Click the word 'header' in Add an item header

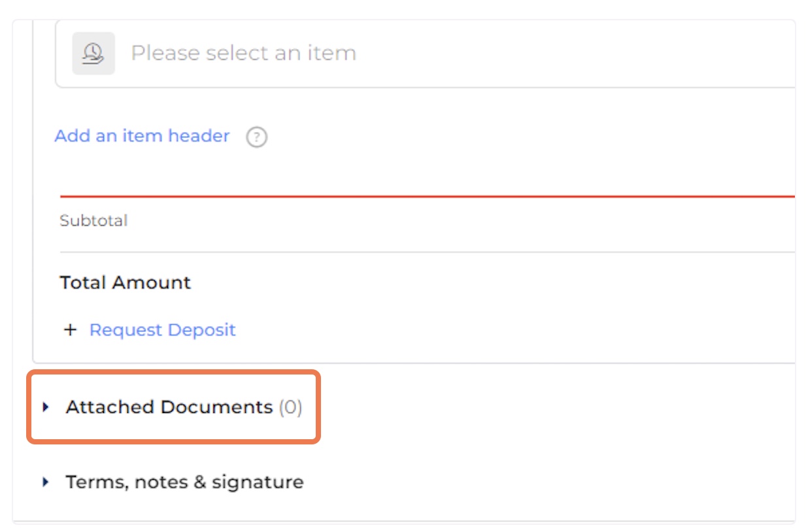(x=199, y=136)
